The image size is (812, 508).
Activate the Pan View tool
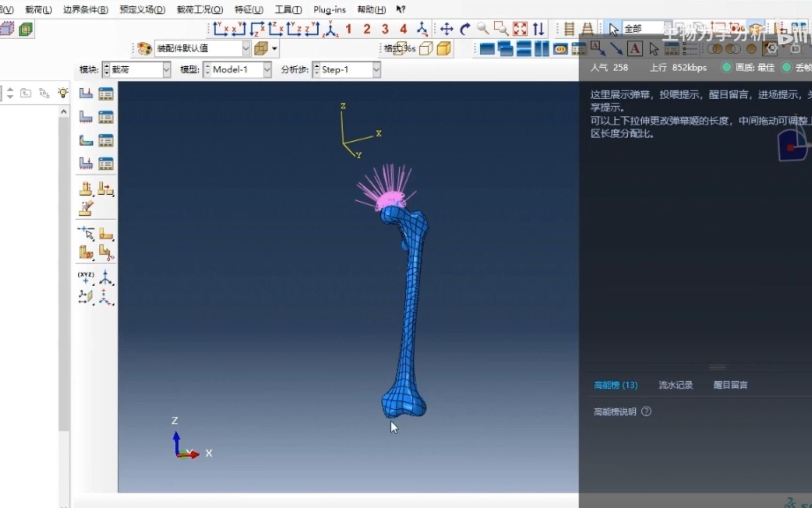[446, 29]
